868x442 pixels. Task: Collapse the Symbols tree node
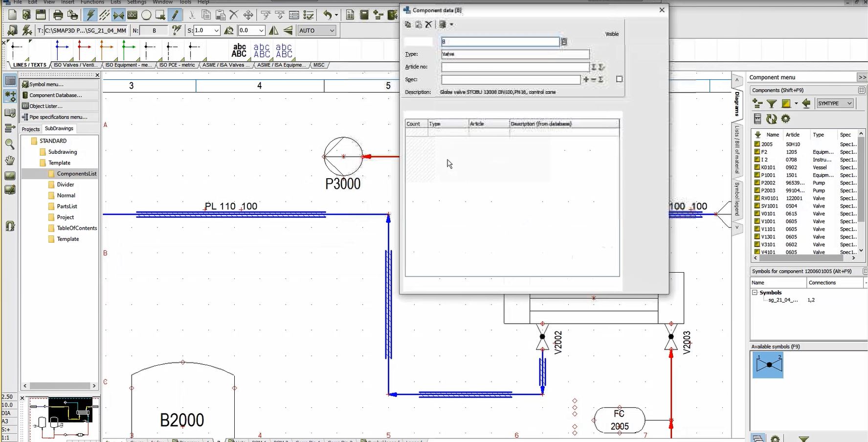755,293
